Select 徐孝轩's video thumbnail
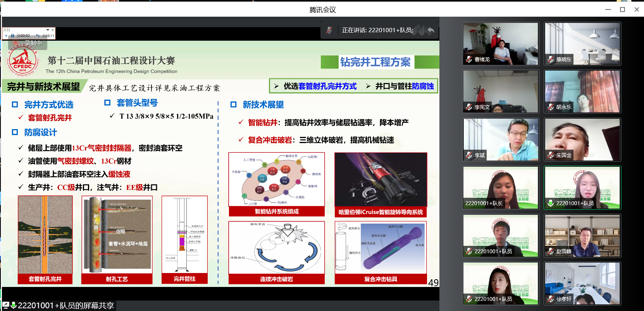 582,283
